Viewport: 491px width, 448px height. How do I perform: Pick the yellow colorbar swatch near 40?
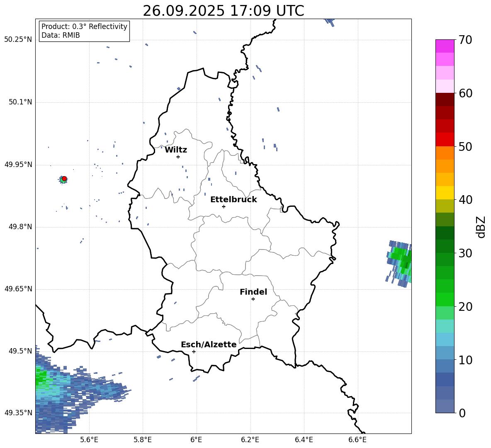tap(445, 193)
